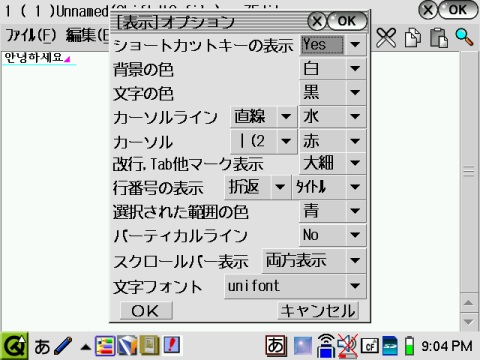Screen dimensions: 480x360
Task: Open search with the magnifying glass icon
Action: click(x=464, y=37)
